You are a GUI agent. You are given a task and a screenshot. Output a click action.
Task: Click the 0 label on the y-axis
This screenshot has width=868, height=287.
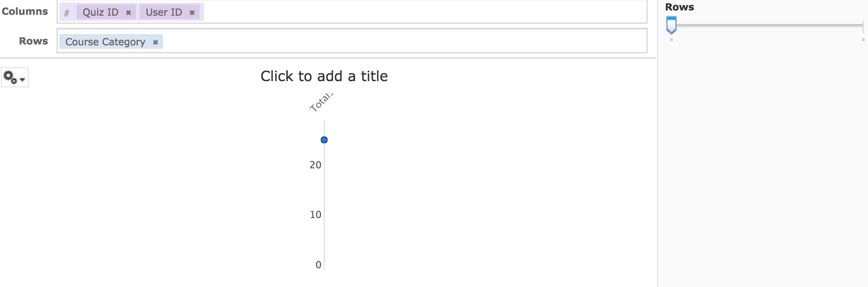pos(318,265)
